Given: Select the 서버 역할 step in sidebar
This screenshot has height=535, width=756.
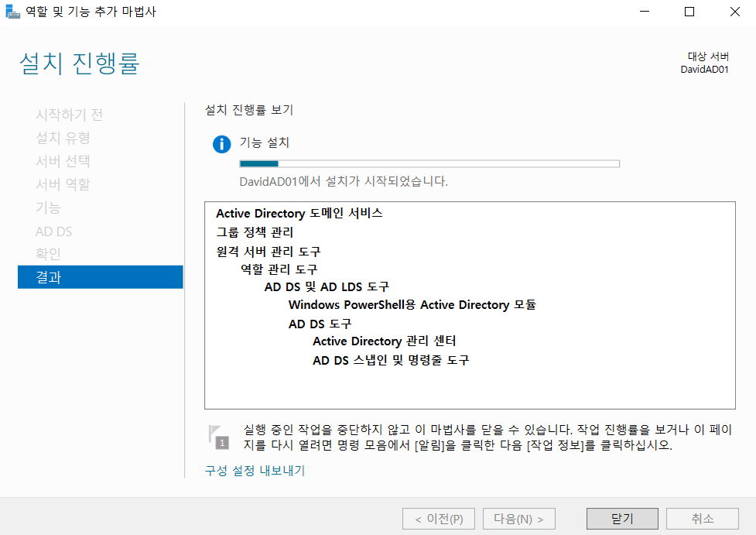Looking at the screenshot, I should tap(63, 184).
